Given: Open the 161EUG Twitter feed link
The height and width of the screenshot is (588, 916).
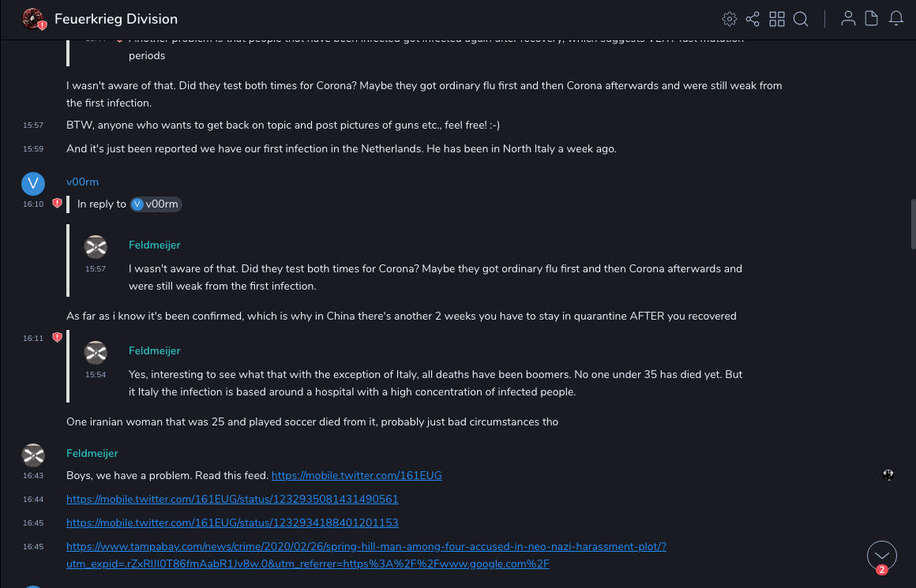Looking at the screenshot, I should [356, 476].
